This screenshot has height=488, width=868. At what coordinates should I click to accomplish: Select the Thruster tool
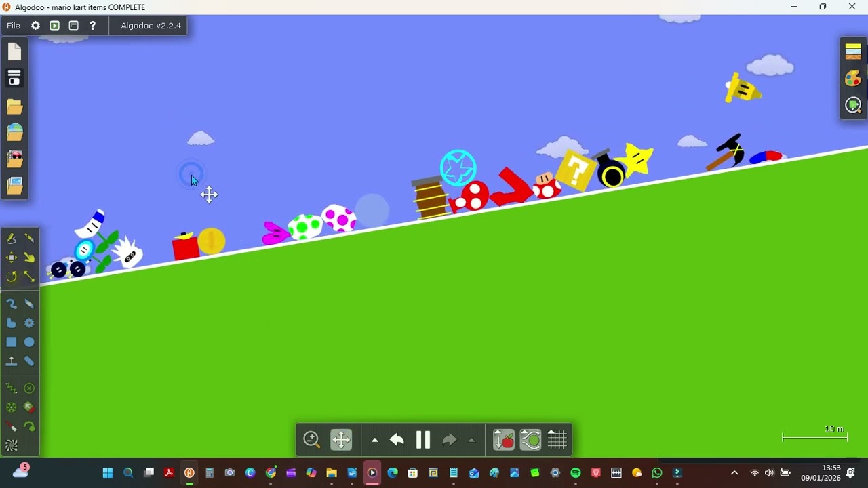[29, 407]
